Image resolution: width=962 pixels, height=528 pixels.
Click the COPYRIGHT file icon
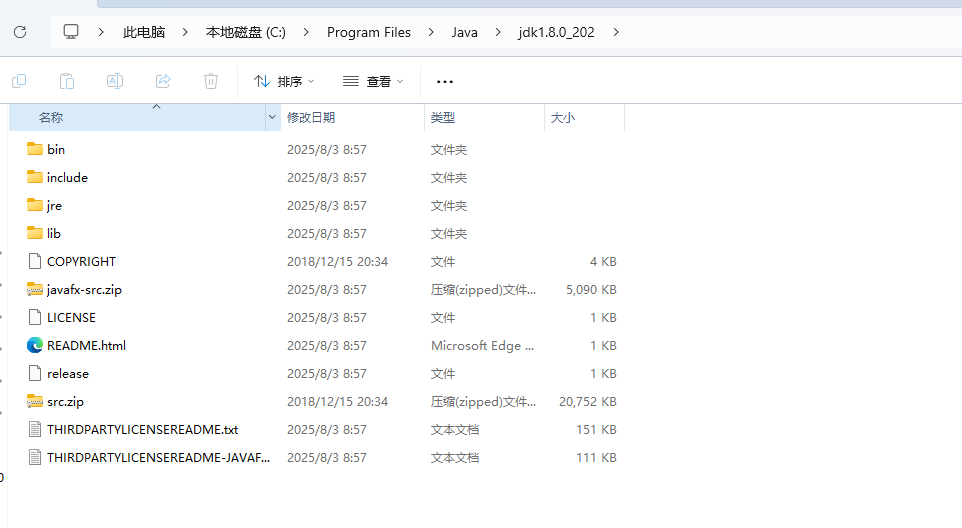click(x=35, y=261)
